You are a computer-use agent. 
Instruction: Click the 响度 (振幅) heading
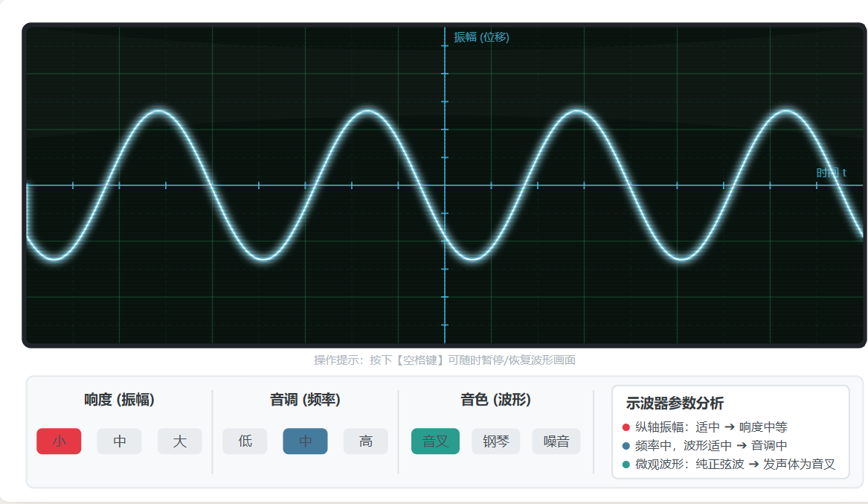pos(119,400)
